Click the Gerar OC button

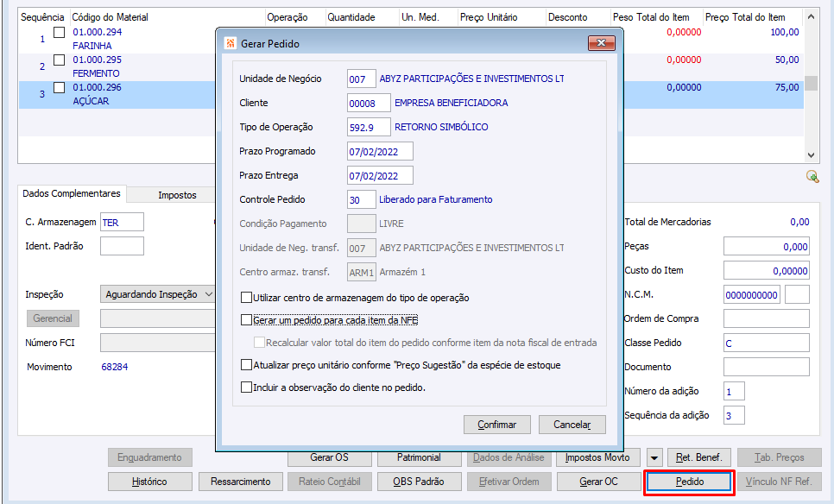(x=598, y=482)
